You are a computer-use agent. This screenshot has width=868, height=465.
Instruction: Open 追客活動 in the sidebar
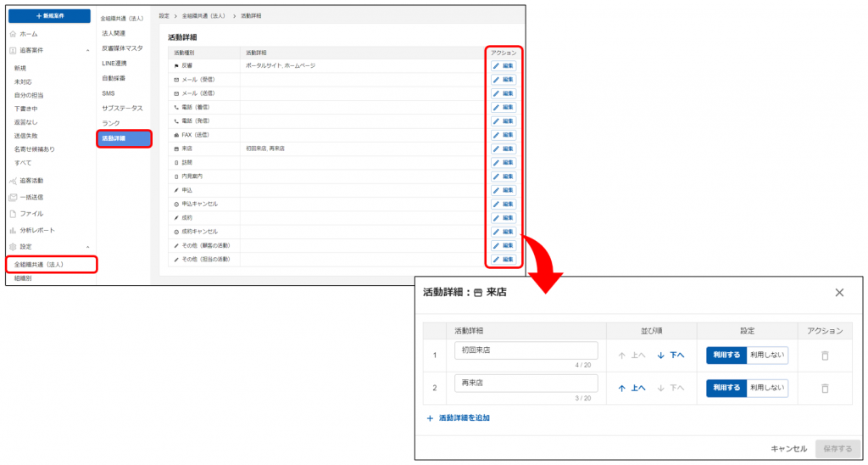point(31,181)
